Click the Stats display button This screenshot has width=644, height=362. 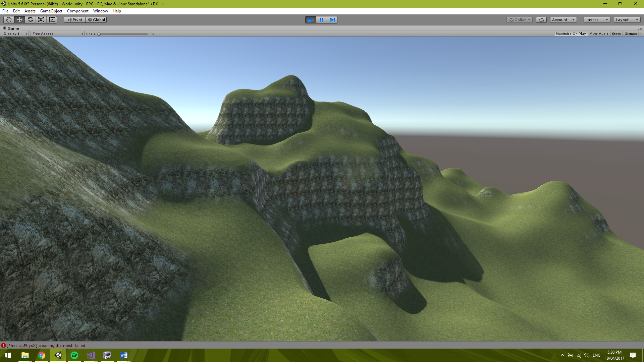point(616,34)
